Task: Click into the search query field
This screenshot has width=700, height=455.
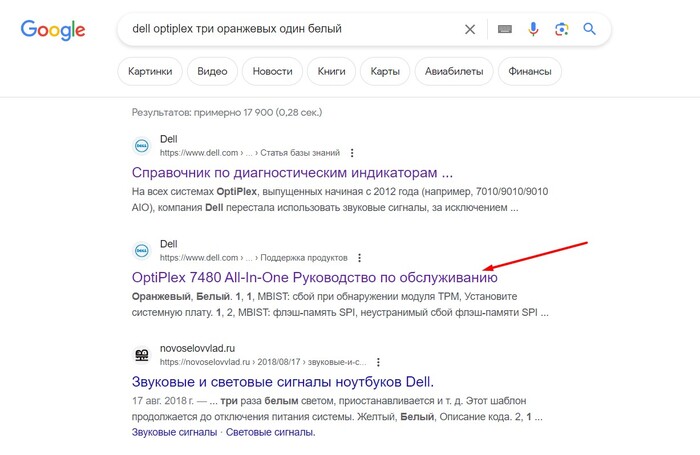Action: [x=290, y=29]
